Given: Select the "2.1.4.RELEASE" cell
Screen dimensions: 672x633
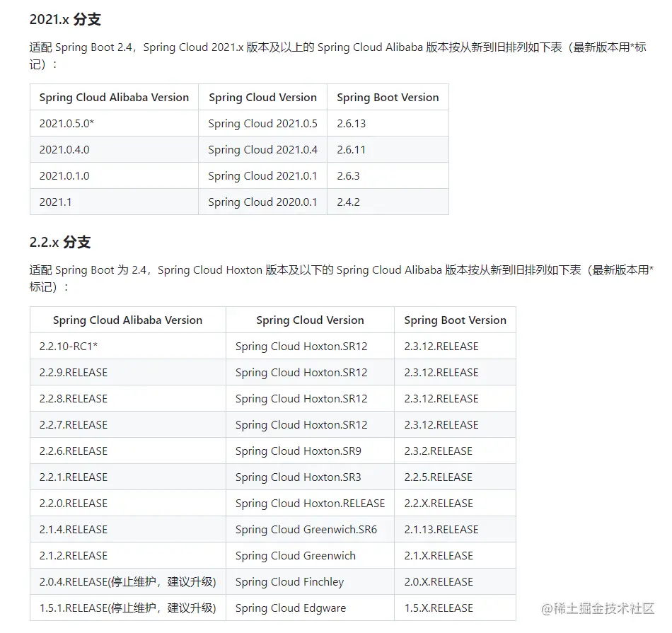Looking at the screenshot, I should [x=128, y=529].
